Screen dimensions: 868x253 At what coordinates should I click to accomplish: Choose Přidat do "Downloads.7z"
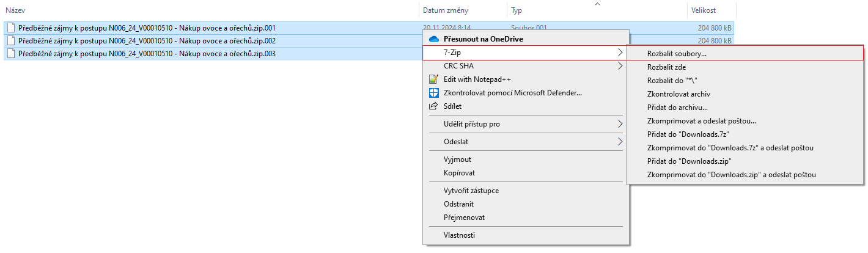(745, 134)
